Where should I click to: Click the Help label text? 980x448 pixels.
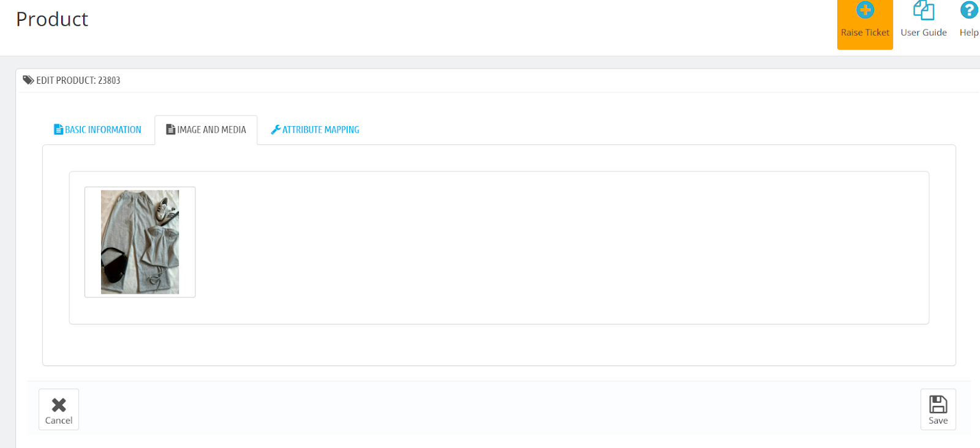[968, 32]
